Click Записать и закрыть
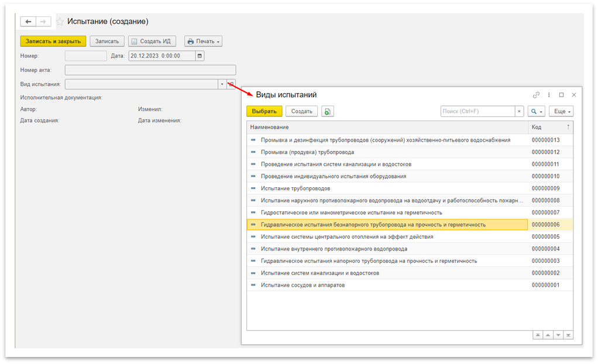The height and width of the screenshot is (364, 598). (53, 41)
